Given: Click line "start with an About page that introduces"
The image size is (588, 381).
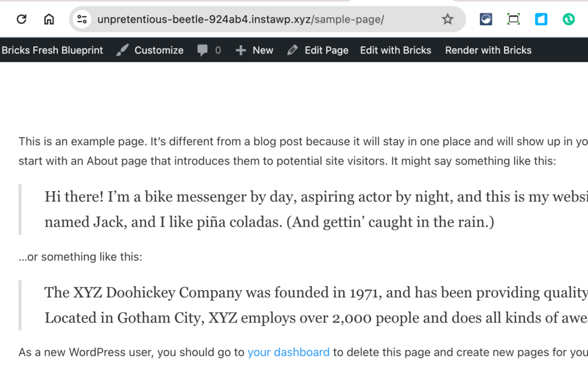Looking at the screenshot, I should point(287,161).
